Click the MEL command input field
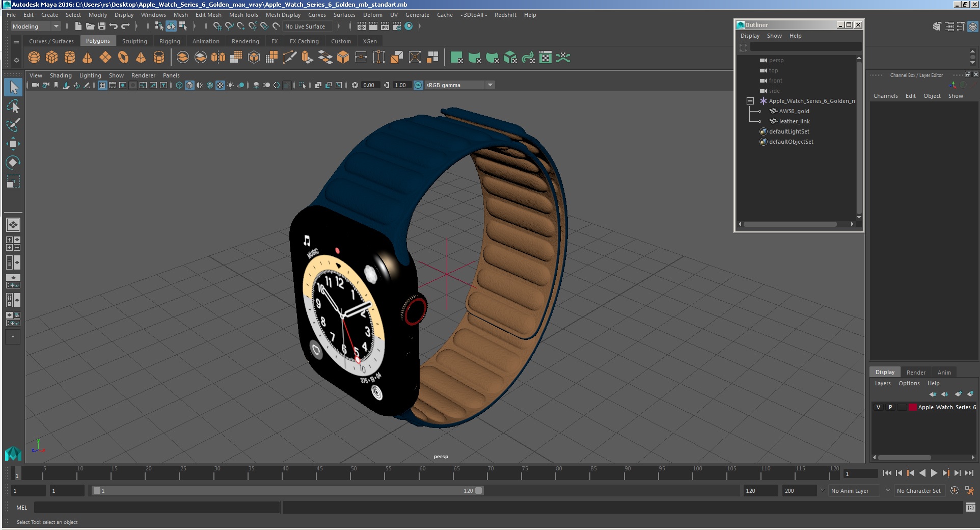 (x=157, y=508)
